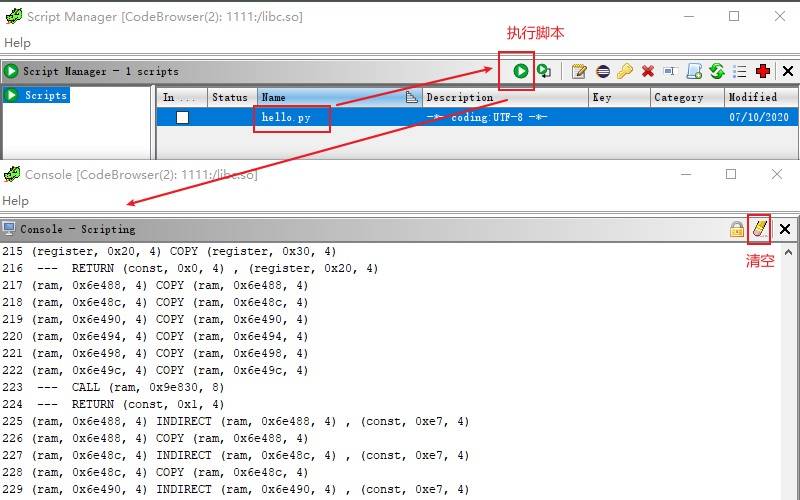Image resolution: width=800 pixels, height=500 pixels.
Task: Click the Ghidra dragon icon in the Console title bar
Action: click(12, 174)
